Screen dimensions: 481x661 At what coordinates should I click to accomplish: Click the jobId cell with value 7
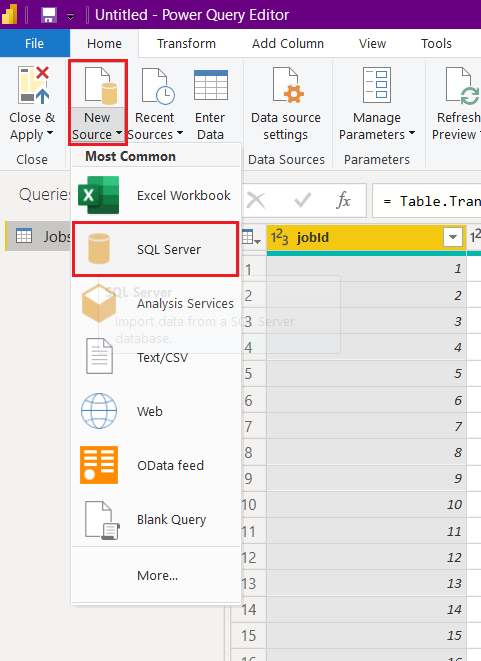tap(366, 427)
